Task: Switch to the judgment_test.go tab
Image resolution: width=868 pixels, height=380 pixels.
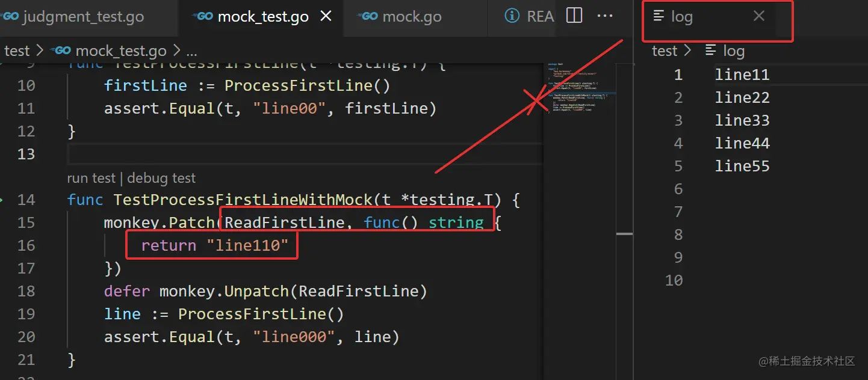Action: 84,17
